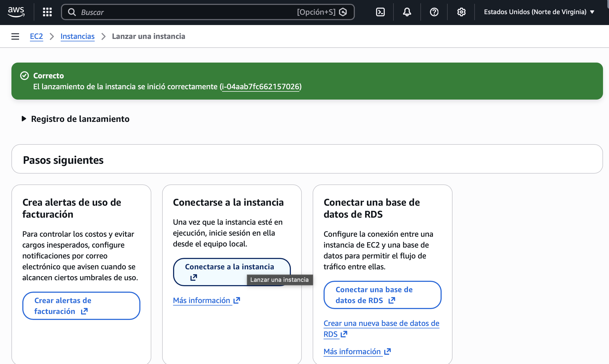Click the Amazon Q icon in search bar
Screen dimensions: 609x364
pyautogui.click(x=343, y=12)
